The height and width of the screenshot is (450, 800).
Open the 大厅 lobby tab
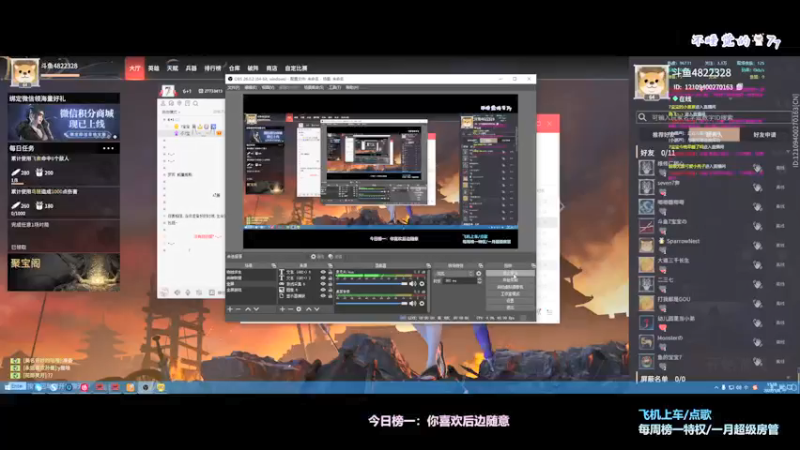135,68
